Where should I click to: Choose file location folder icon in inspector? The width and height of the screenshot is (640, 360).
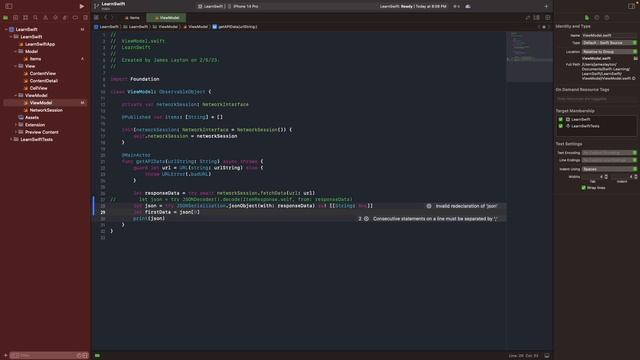[x=636, y=58]
